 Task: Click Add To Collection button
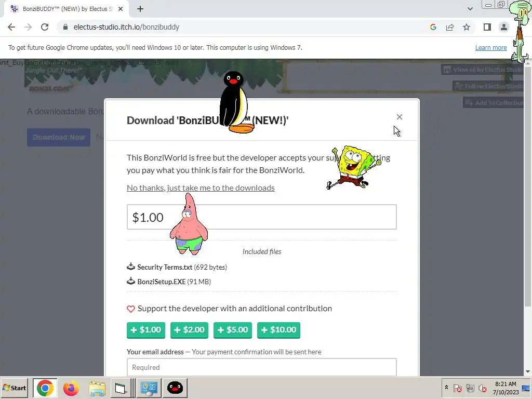point(494,102)
